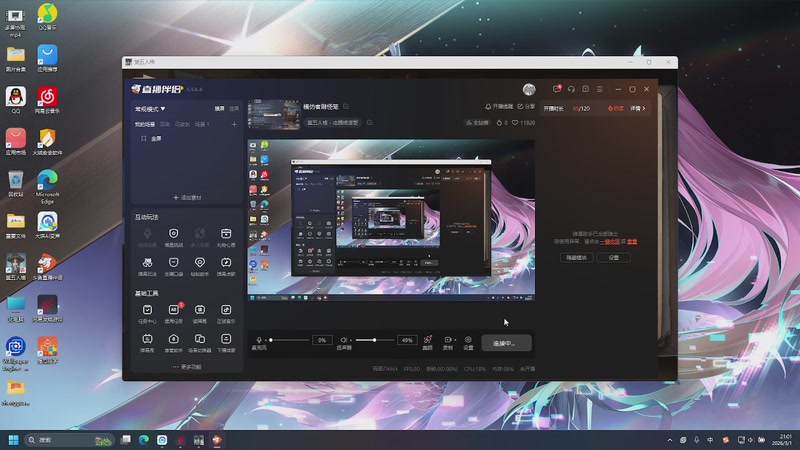Open 网易云音乐 desktop shortcut
This screenshot has height=450, width=800.
[47, 99]
